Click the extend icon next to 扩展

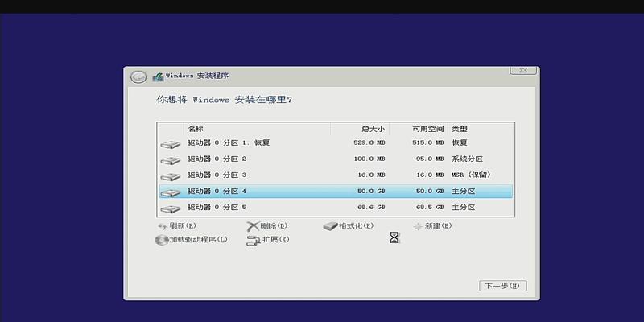tap(253, 240)
